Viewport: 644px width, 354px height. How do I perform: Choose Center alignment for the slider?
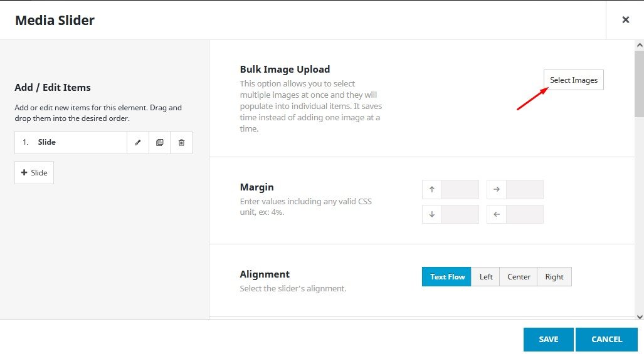click(x=519, y=277)
